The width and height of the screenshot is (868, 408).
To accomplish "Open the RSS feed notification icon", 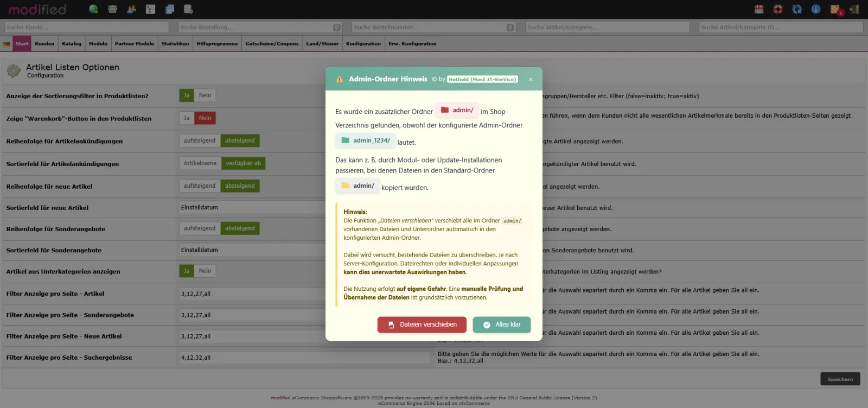I will (835, 9).
